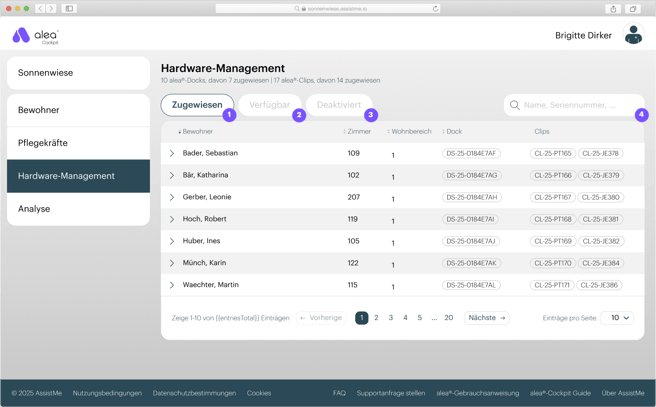
Task: Open the Brigitte Dirker user avatar
Action: coord(633,34)
